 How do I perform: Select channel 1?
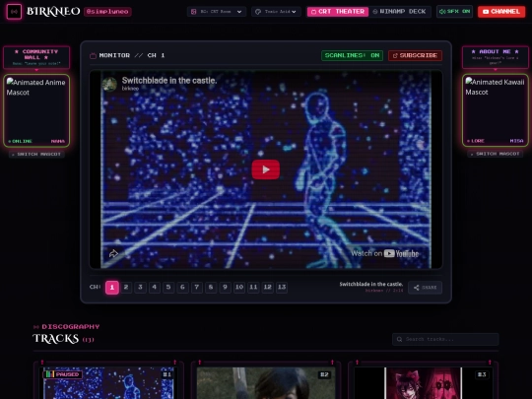(x=112, y=288)
